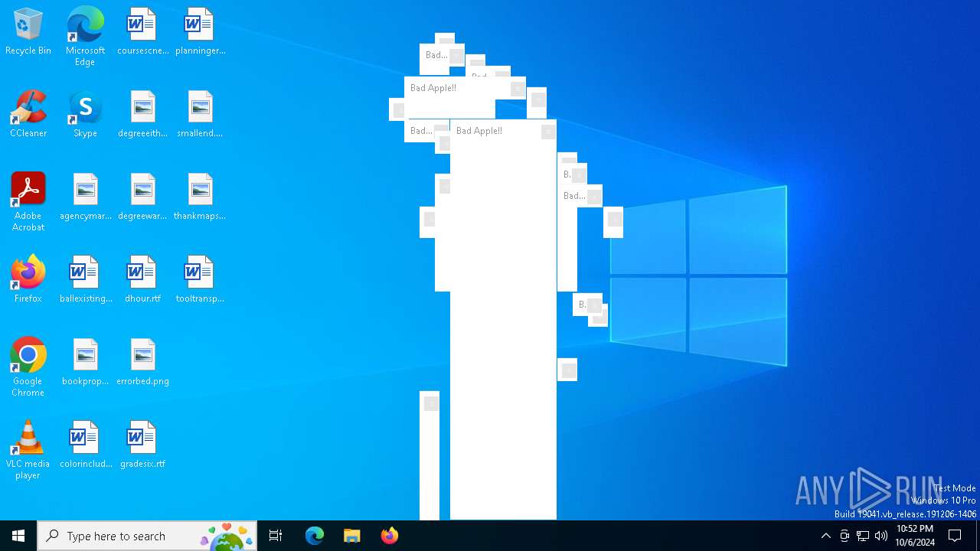Viewport: 980px width, 551px height.
Task: Open File Explorer from the taskbar
Action: coord(352,536)
